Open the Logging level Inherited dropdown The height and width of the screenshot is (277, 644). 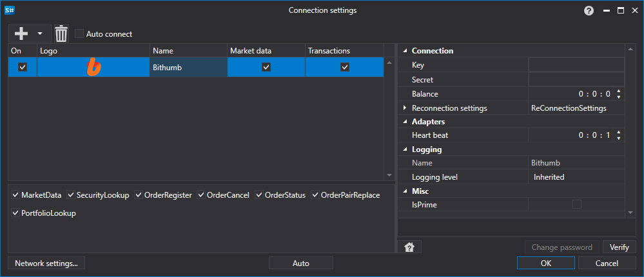click(x=576, y=177)
